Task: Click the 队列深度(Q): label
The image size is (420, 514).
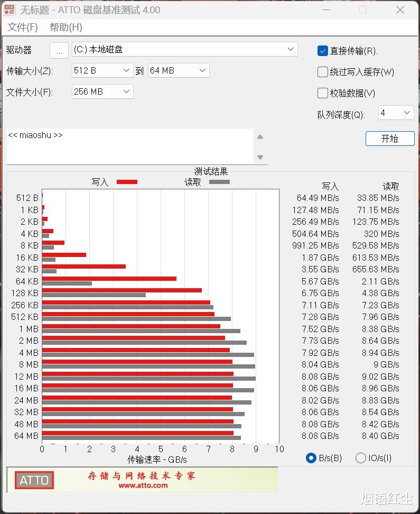Action: coord(341,115)
